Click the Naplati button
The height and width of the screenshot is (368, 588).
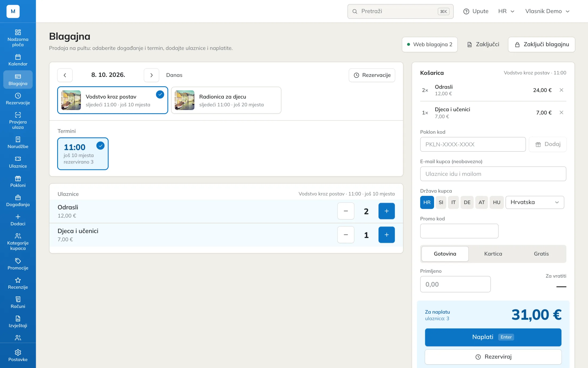coord(493,337)
